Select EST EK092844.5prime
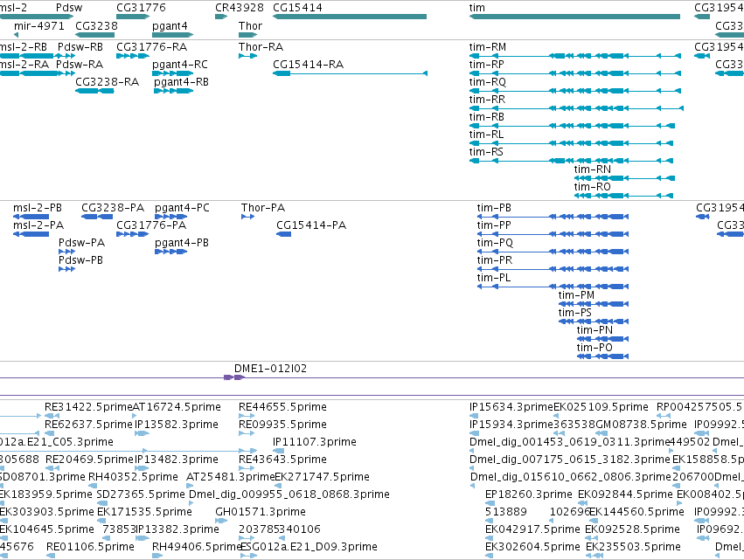The width and height of the screenshot is (744, 560). coord(583,503)
